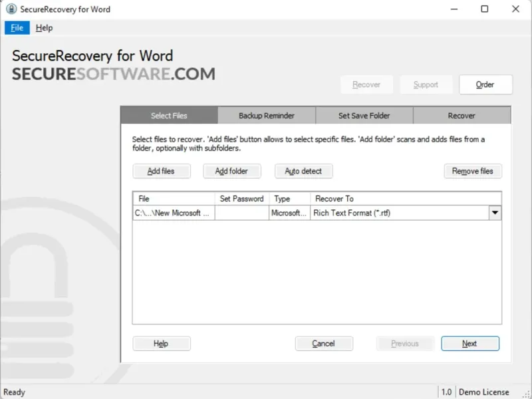Click the Cancel button
532x399 pixels.
point(324,343)
